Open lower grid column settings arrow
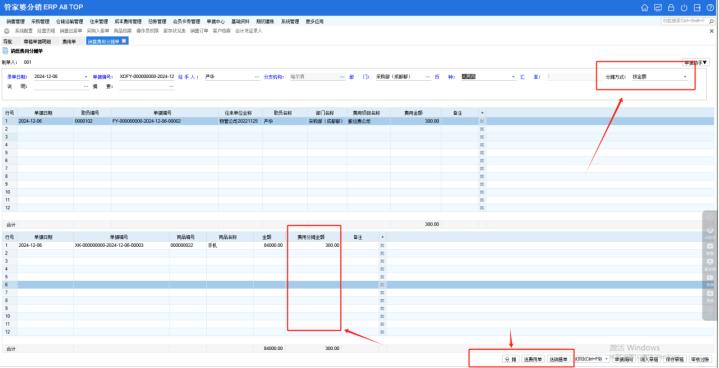This screenshot has width=719, height=368. [x=382, y=236]
